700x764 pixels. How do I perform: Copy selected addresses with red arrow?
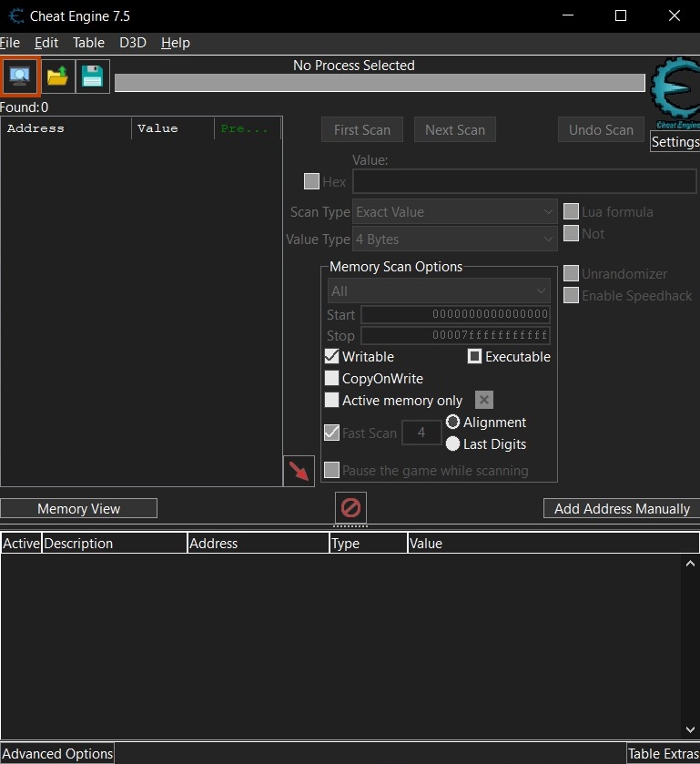299,471
